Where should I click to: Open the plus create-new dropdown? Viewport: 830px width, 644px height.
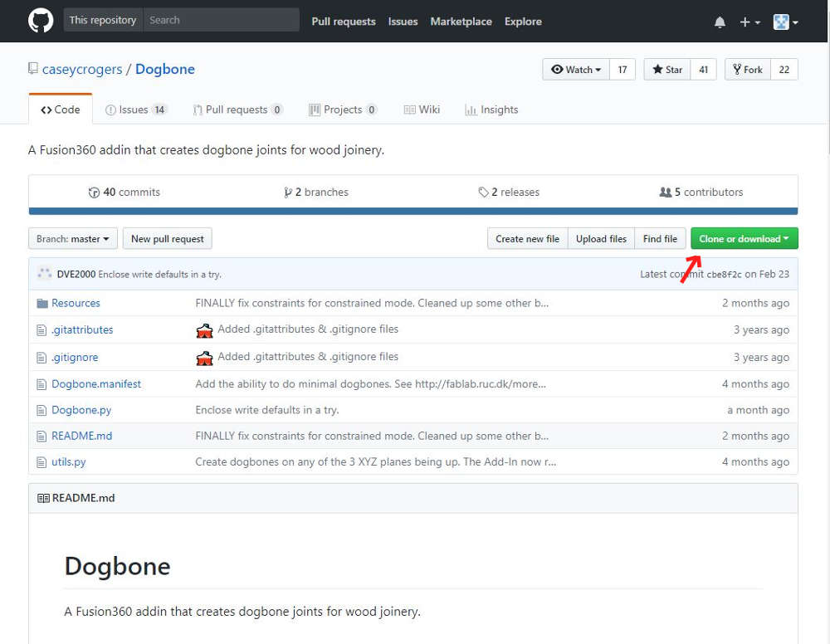[749, 22]
